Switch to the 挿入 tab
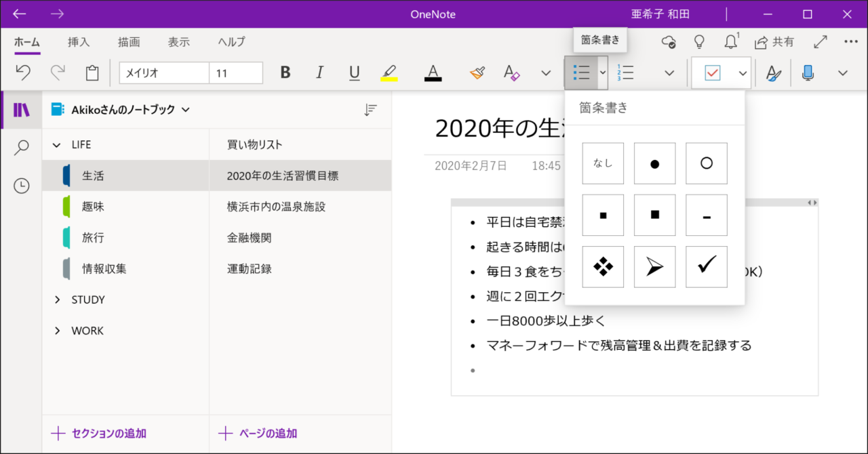This screenshot has height=454, width=868. click(79, 42)
